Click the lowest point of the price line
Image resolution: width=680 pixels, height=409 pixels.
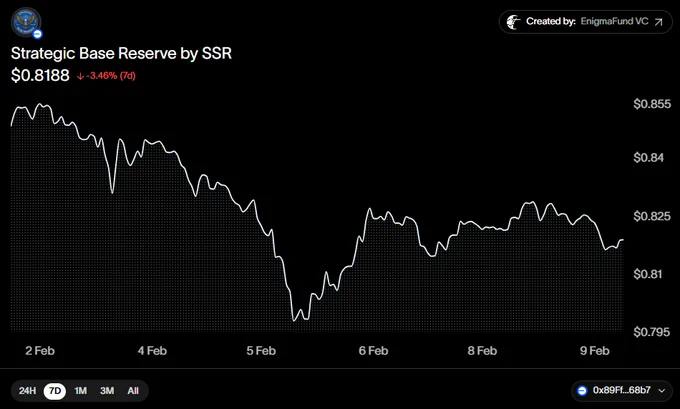coord(294,321)
